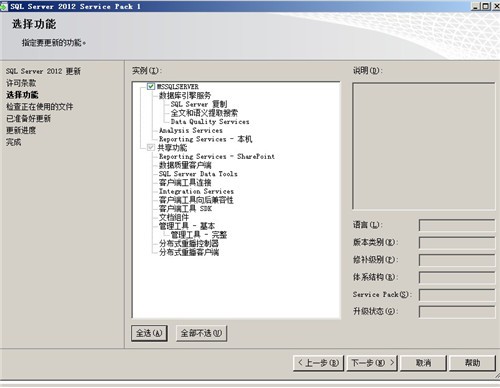Select the 分布式重播控制器 tree item
The image size is (500, 388).
click(189, 243)
